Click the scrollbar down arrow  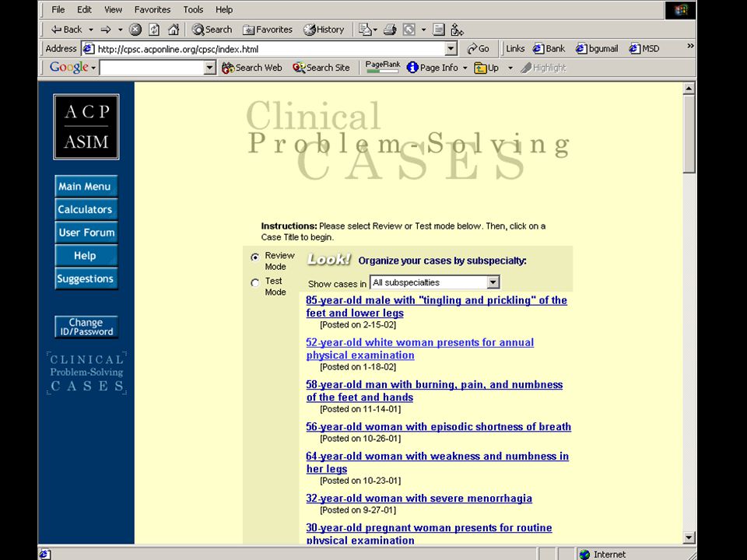(689, 537)
